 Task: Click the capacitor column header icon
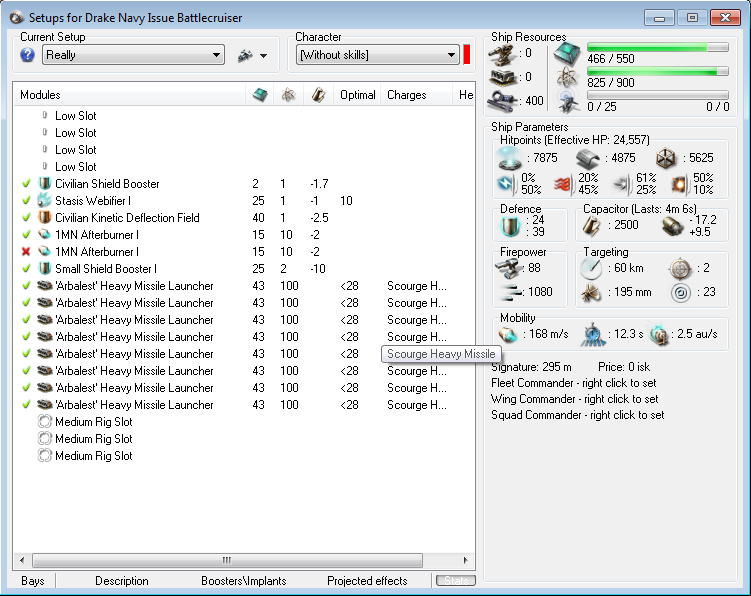click(x=318, y=95)
